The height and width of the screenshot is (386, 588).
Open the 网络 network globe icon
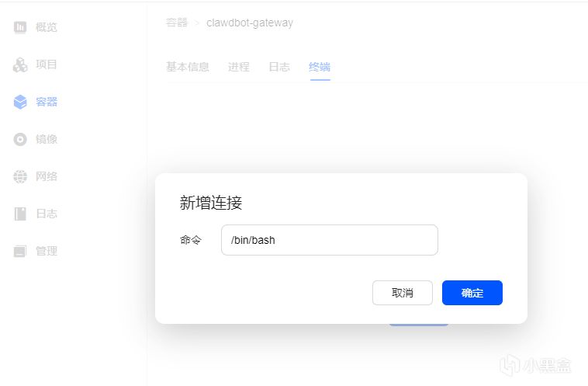point(20,176)
